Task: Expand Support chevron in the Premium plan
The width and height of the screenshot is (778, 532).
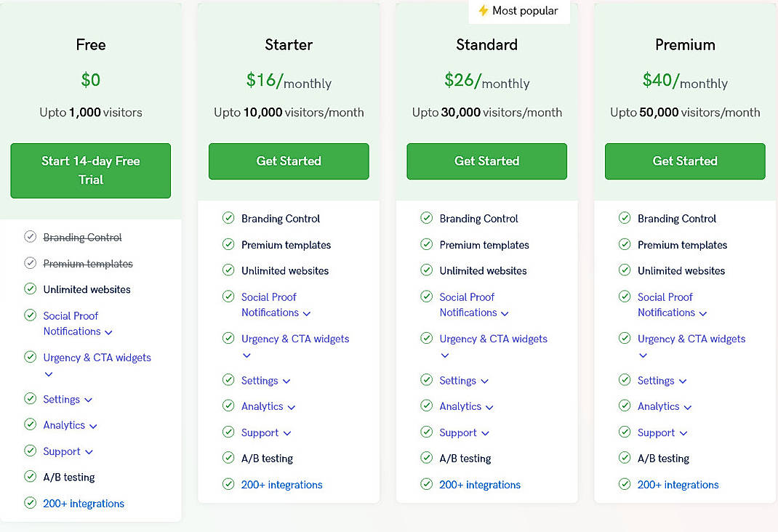Action: [x=683, y=433]
